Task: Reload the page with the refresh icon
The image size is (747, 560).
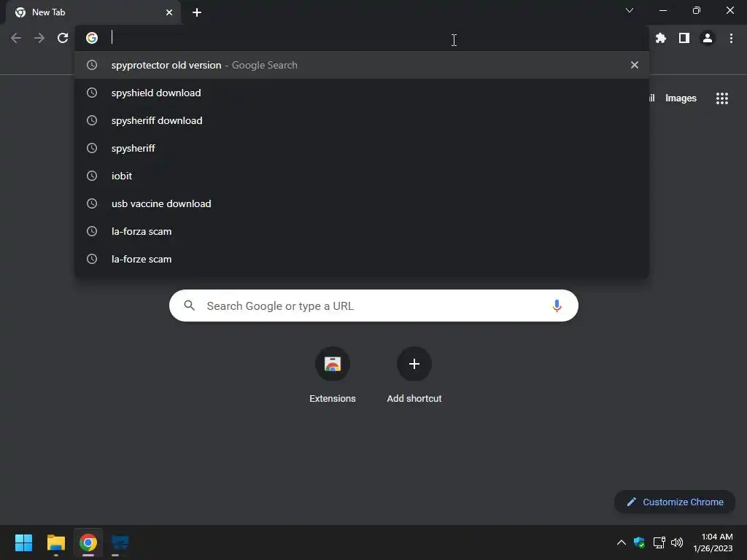Action: pyautogui.click(x=63, y=38)
